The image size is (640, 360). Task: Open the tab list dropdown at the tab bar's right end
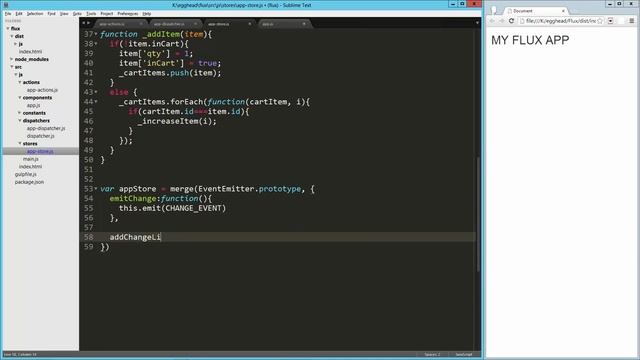point(477,23)
